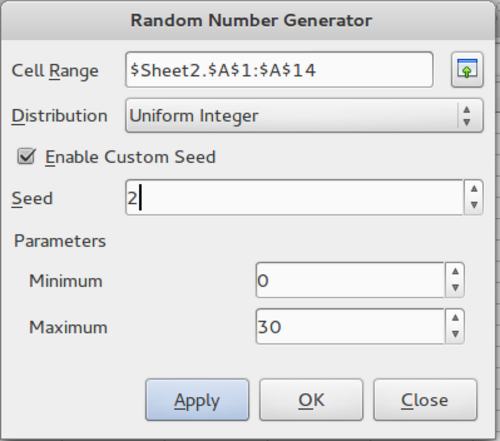The height and width of the screenshot is (441, 500).
Task: Select the Maximum value field
Action: tap(350, 327)
